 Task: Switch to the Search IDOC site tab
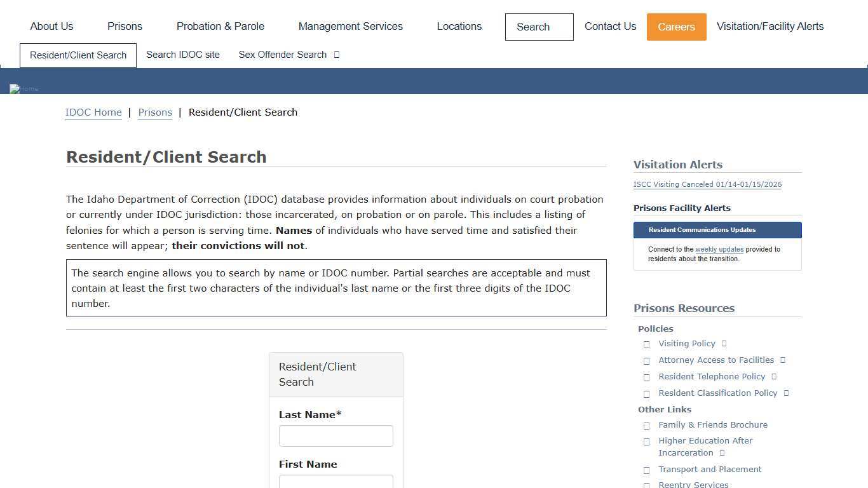tap(183, 55)
